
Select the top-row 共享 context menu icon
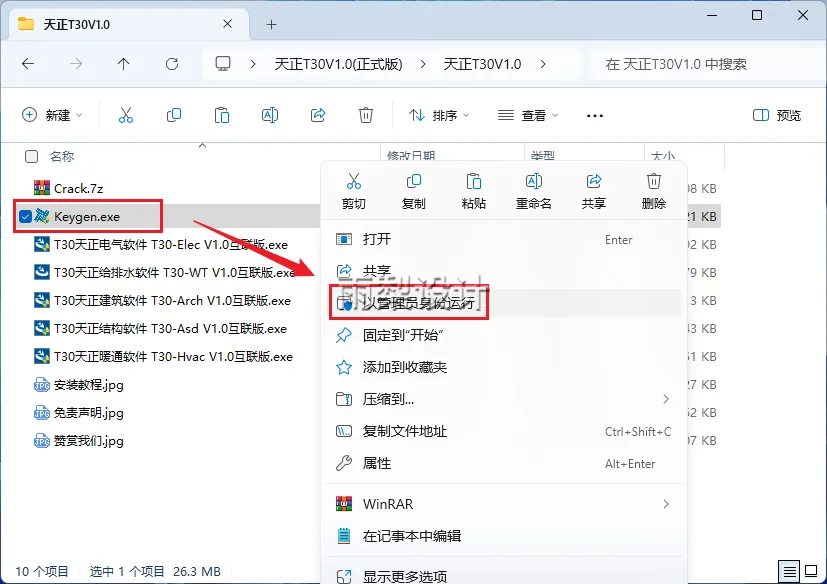point(594,192)
